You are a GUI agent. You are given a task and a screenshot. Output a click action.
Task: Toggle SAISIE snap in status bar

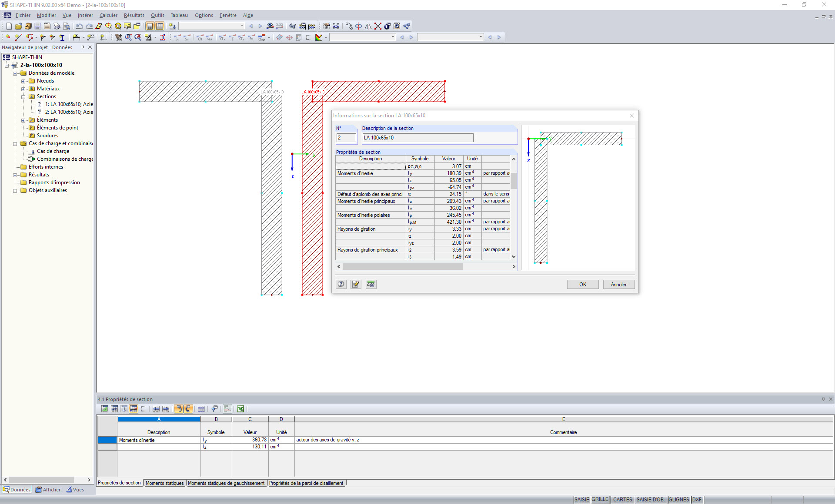coord(581,500)
